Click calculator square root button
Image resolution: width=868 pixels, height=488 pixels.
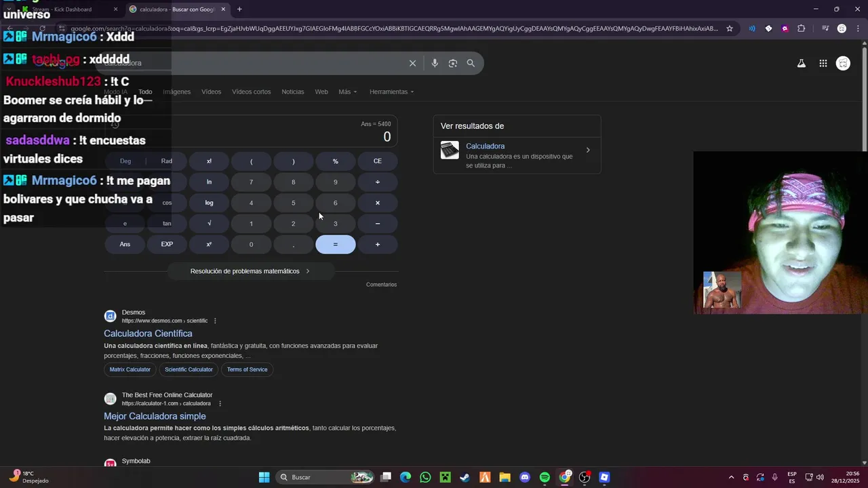[x=209, y=224]
